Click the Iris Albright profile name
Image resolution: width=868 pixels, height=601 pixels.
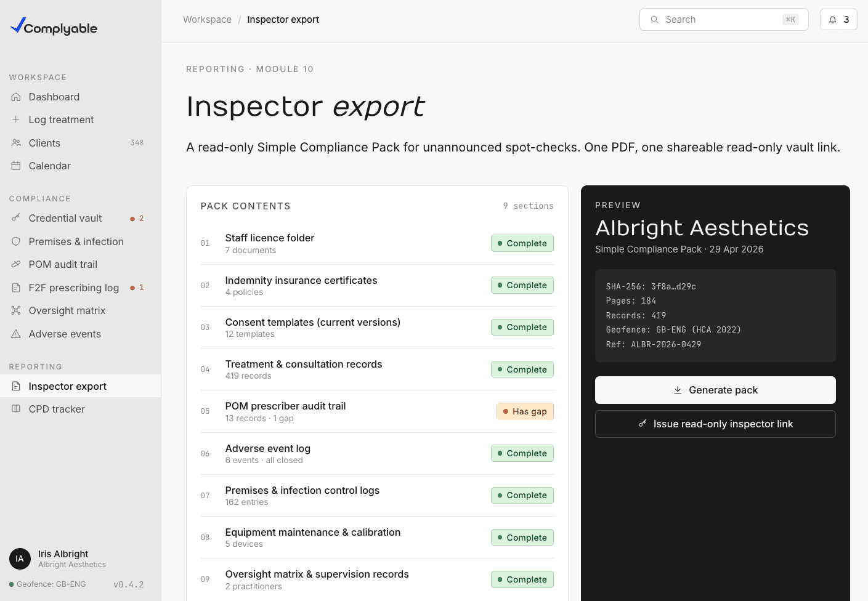click(63, 554)
